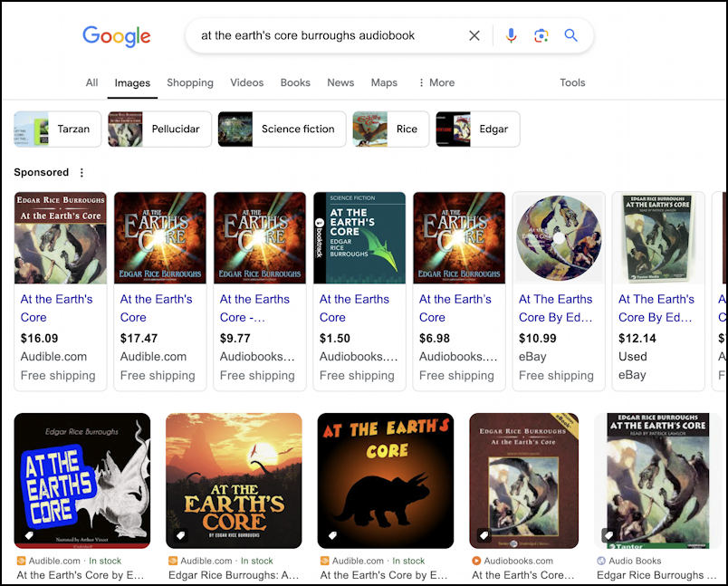Click product tag on brown eBook cover

pyautogui.click(x=484, y=535)
